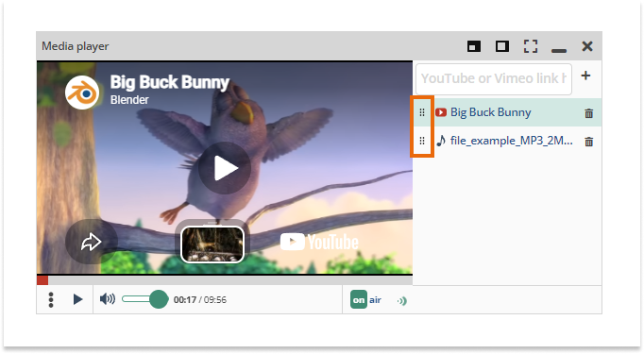Viewport: 644px width, 354px height.
Task: Click the YouTube or Vimeo link field
Action: [494, 78]
